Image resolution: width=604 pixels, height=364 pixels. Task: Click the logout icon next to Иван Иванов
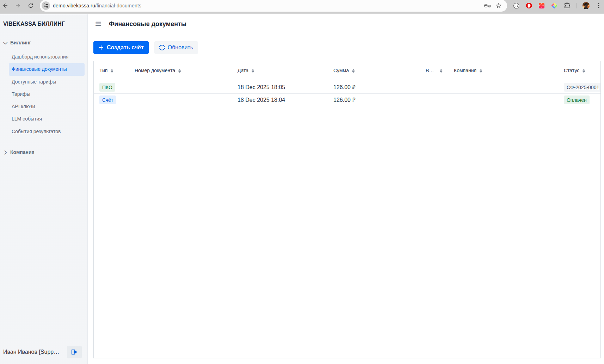click(x=74, y=352)
